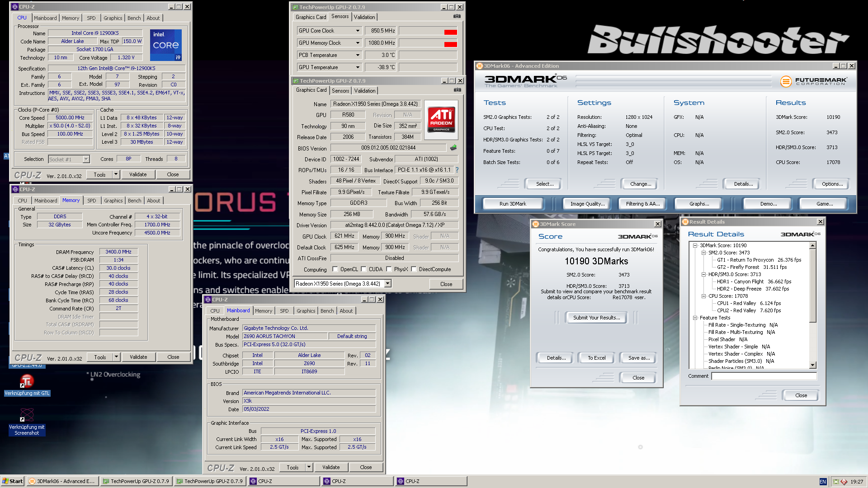
Task: Click the Result Details vertical scrollbar thumb
Action: coord(812,286)
